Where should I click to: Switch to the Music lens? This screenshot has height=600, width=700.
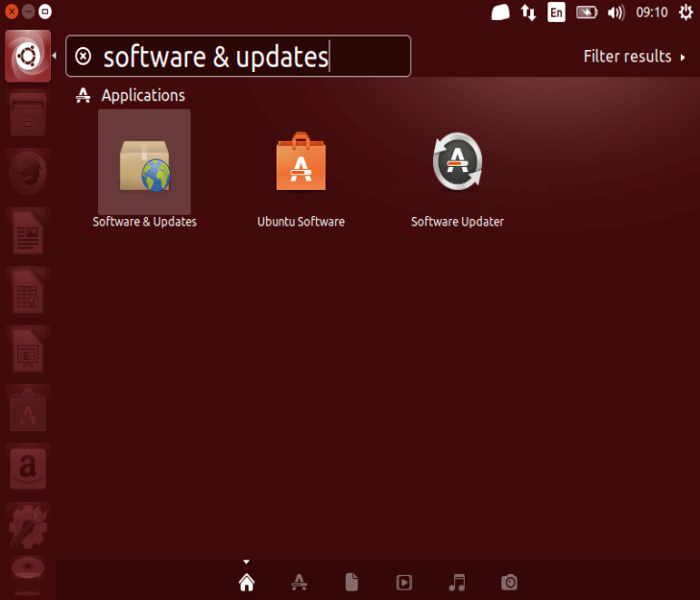click(457, 582)
